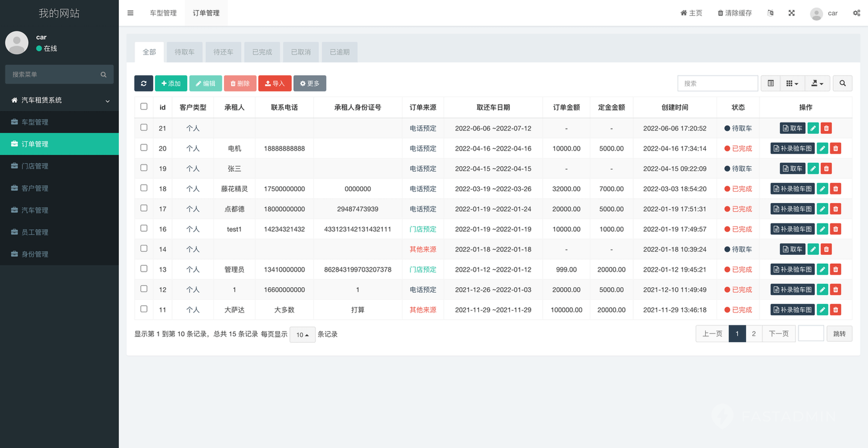Open the page size 10 dropdown
The image size is (868, 448).
coord(302,335)
